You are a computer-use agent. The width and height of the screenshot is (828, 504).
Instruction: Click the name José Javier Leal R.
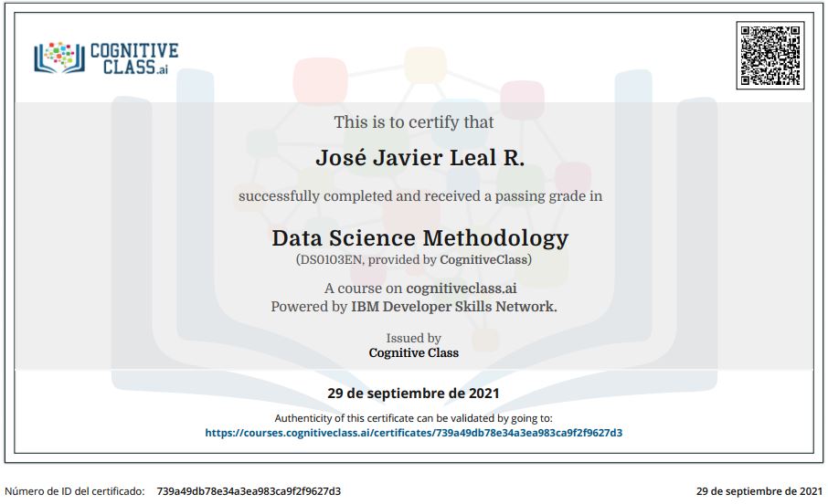(420, 158)
